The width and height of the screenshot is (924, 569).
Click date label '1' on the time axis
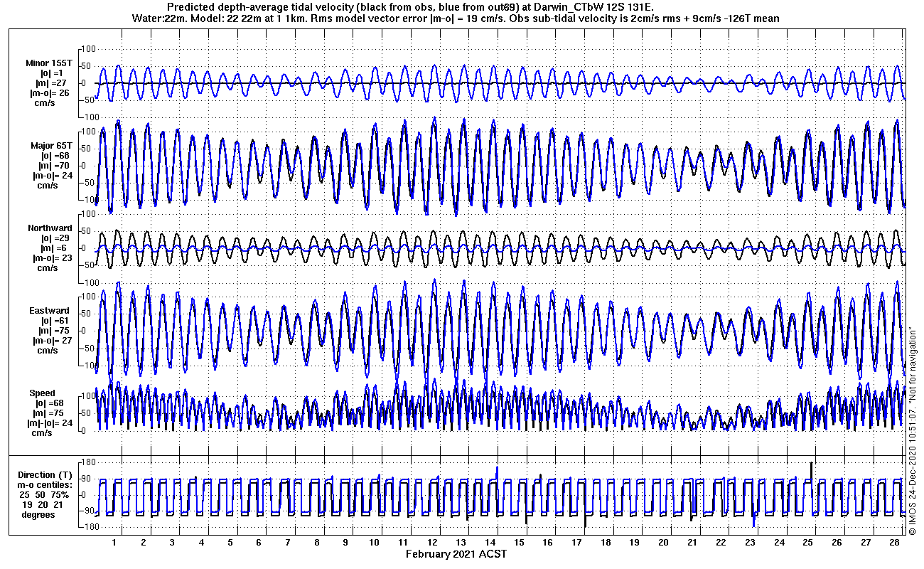tap(114, 542)
